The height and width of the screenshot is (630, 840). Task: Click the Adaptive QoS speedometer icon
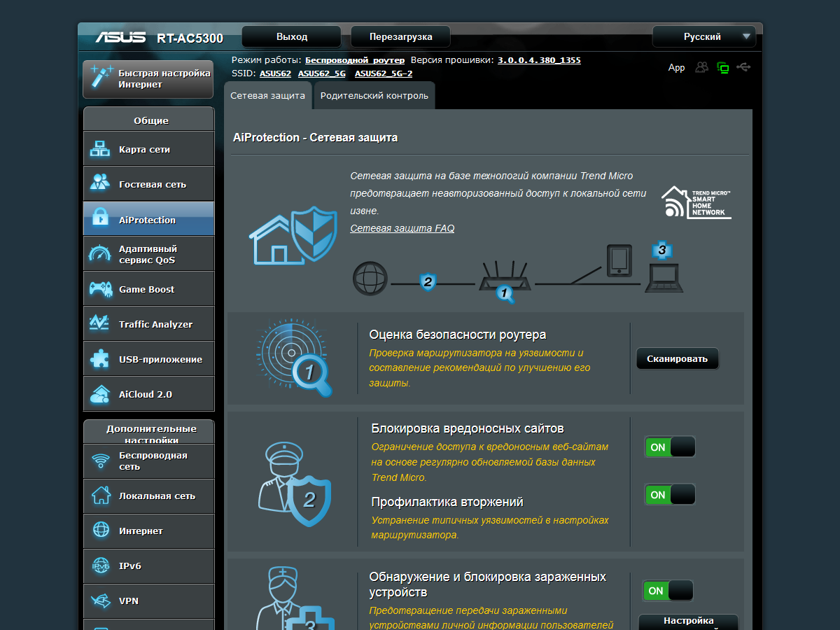(100, 254)
